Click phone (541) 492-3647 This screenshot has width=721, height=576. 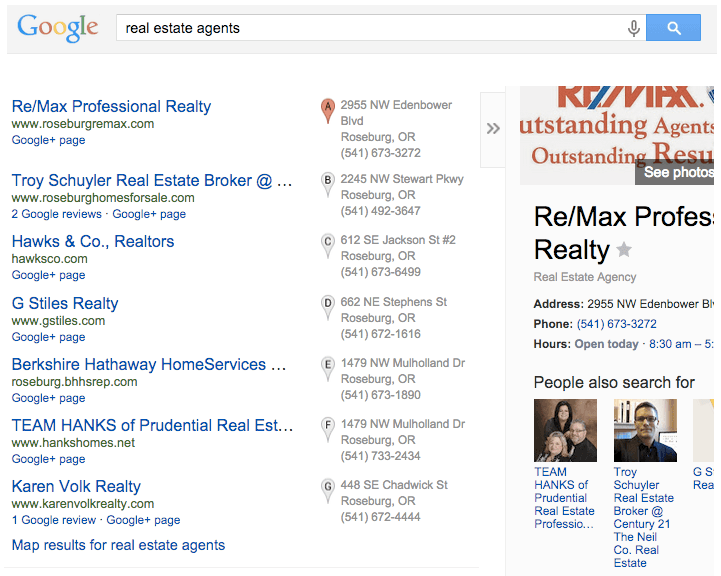[x=381, y=211]
